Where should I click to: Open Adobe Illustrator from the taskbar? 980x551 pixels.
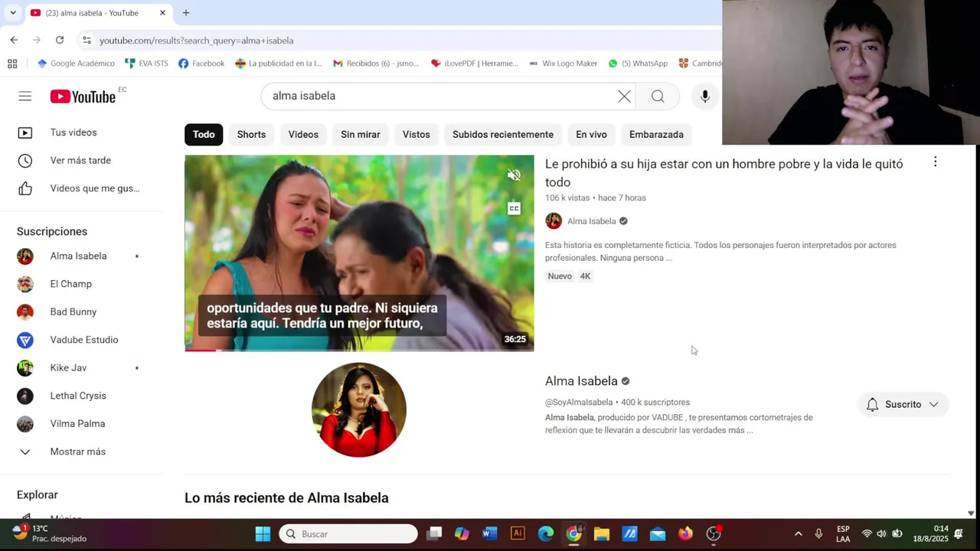pos(518,534)
